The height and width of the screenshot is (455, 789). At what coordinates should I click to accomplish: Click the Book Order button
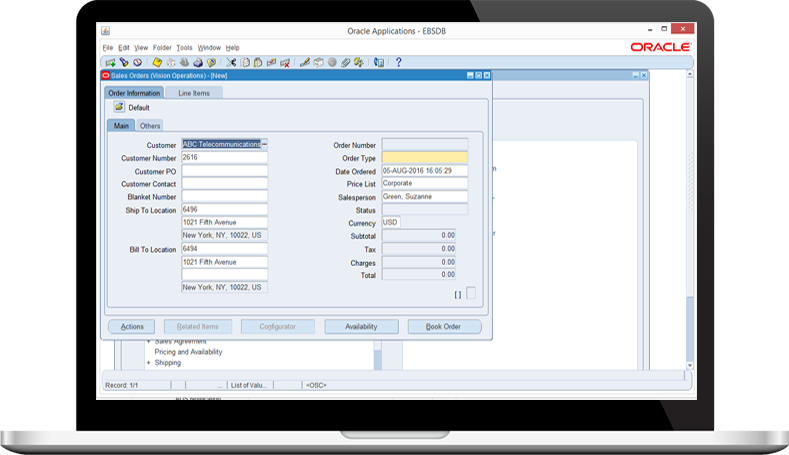coord(444,327)
